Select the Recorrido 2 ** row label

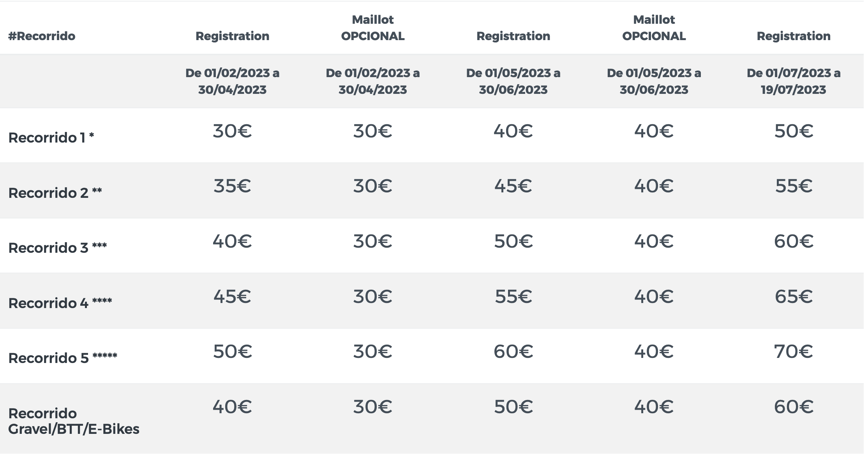pyautogui.click(x=55, y=193)
